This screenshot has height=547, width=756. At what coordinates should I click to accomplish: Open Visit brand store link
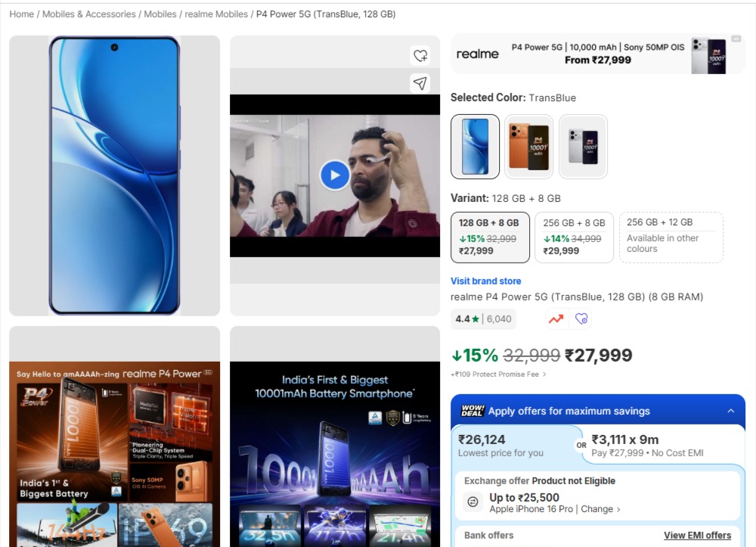pos(485,281)
